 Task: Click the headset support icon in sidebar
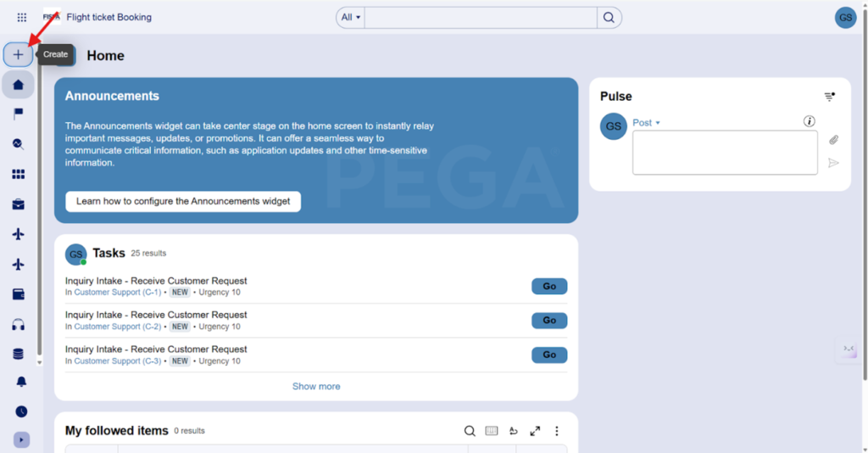(19, 324)
